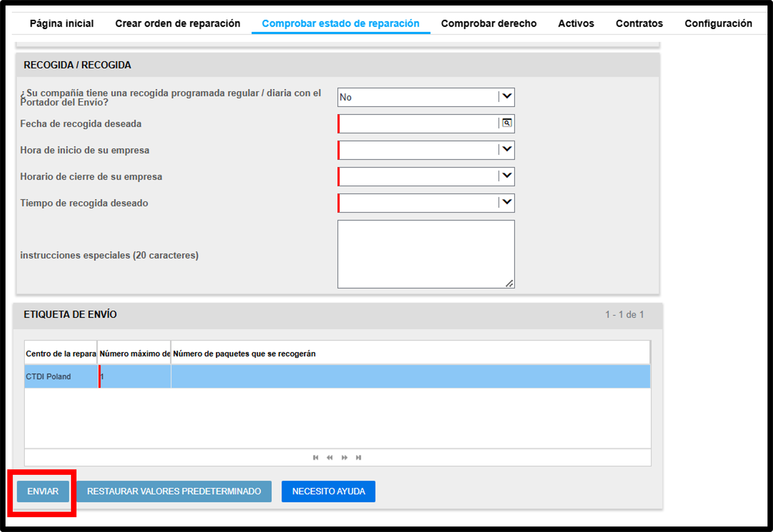Open the Página inicial tab
Screen dimensions: 773x532
pyautogui.click(x=62, y=23)
